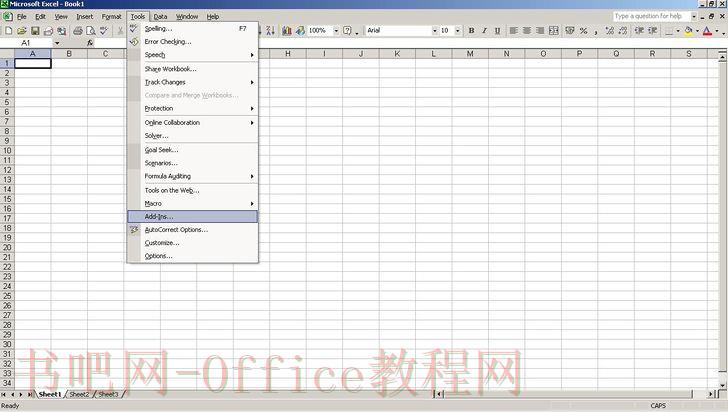
Task: Click the Insert Function fx icon
Action: point(90,43)
